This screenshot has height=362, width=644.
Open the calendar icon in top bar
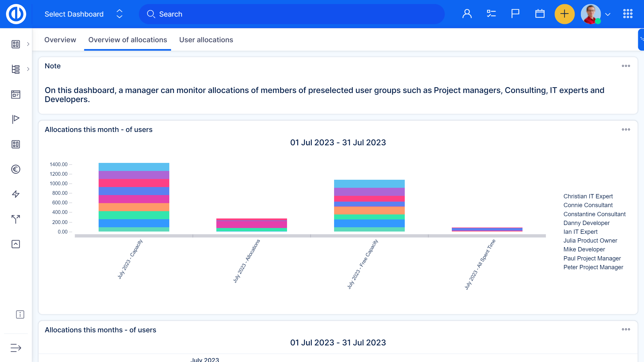pyautogui.click(x=540, y=14)
